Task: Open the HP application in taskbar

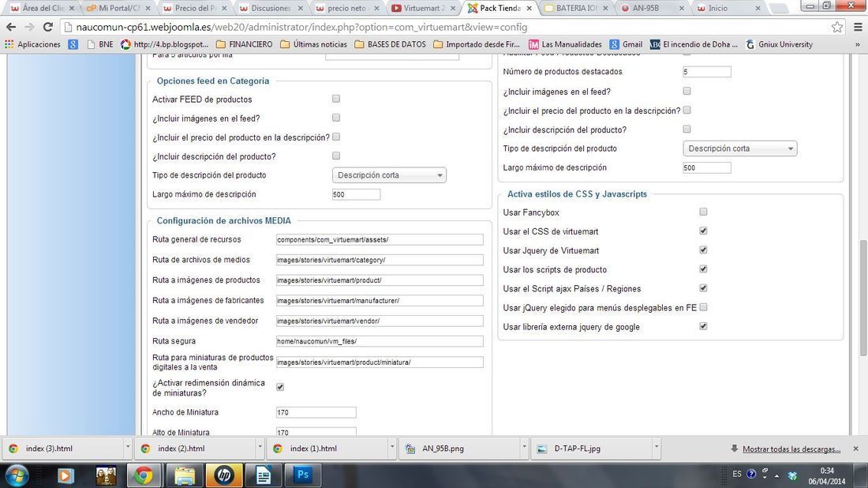Action: 223,475
